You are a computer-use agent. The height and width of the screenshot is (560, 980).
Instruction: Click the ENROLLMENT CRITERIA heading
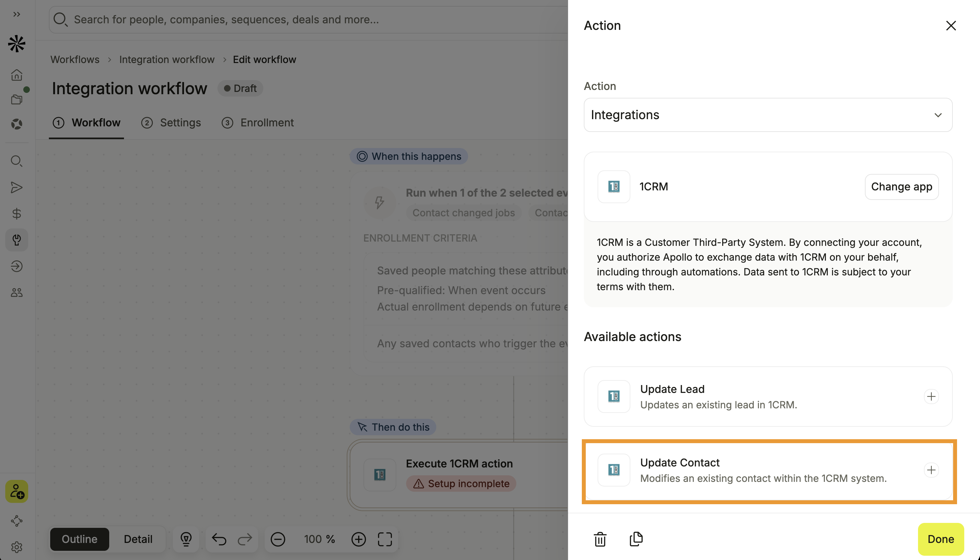click(x=420, y=238)
